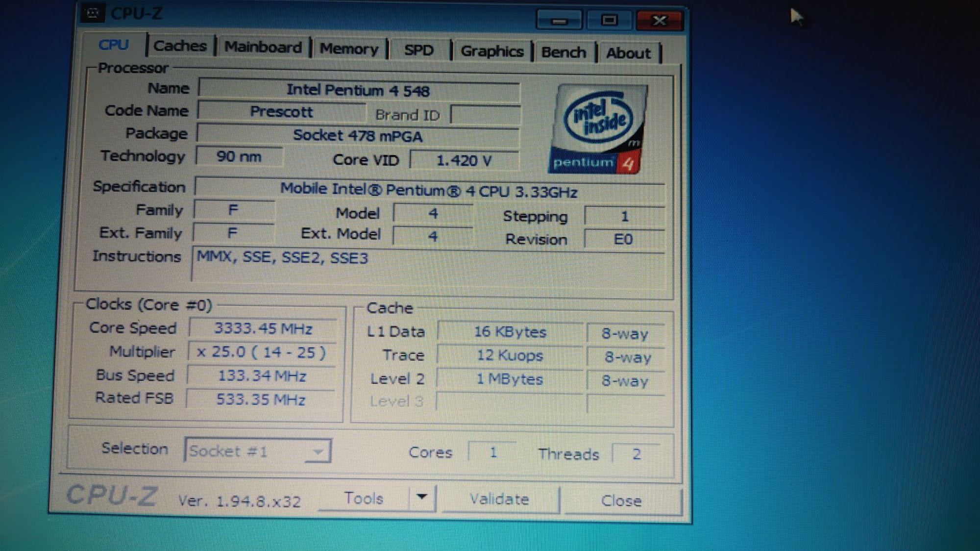Click the Trace cache value '12 Kuops'
The width and height of the screenshot is (980, 551).
[x=510, y=355]
